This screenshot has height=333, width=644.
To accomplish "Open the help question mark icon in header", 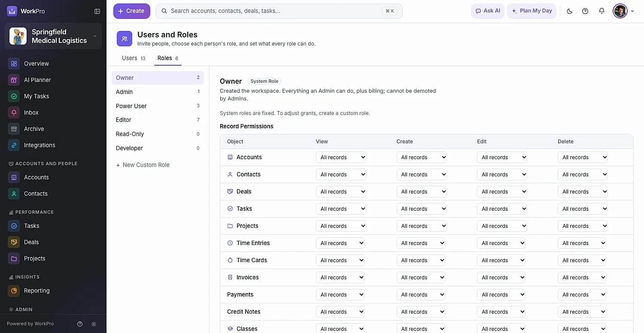I will coord(585,11).
